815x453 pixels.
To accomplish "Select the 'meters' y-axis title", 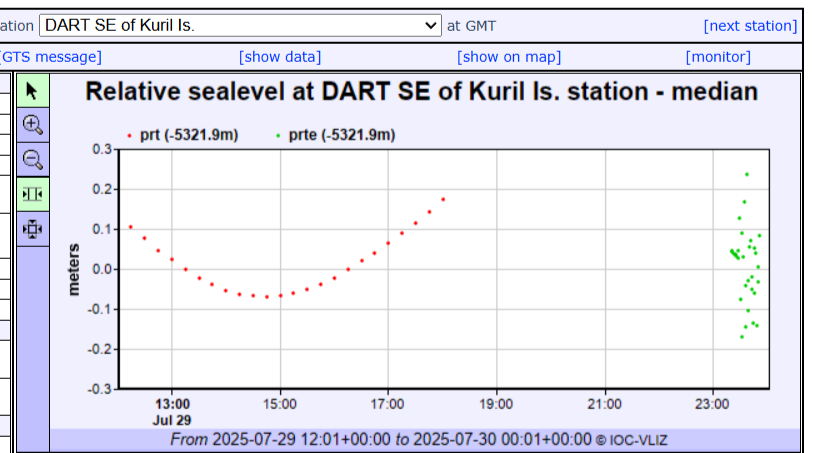I will tap(74, 270).
